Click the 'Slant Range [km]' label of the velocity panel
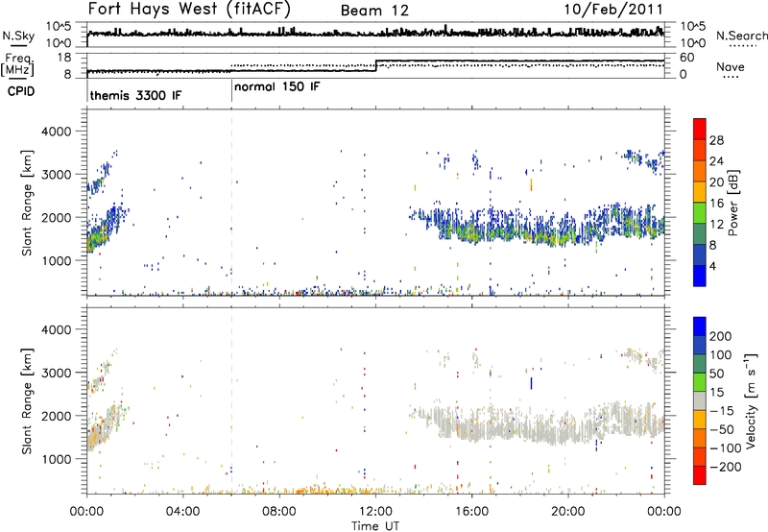 (x=27, y=401)
